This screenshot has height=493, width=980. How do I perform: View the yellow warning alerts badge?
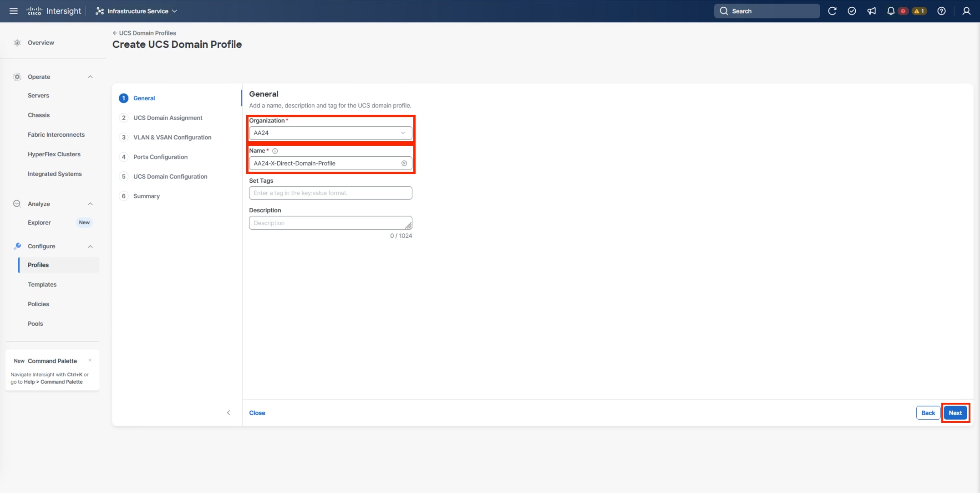click(919, 10)
